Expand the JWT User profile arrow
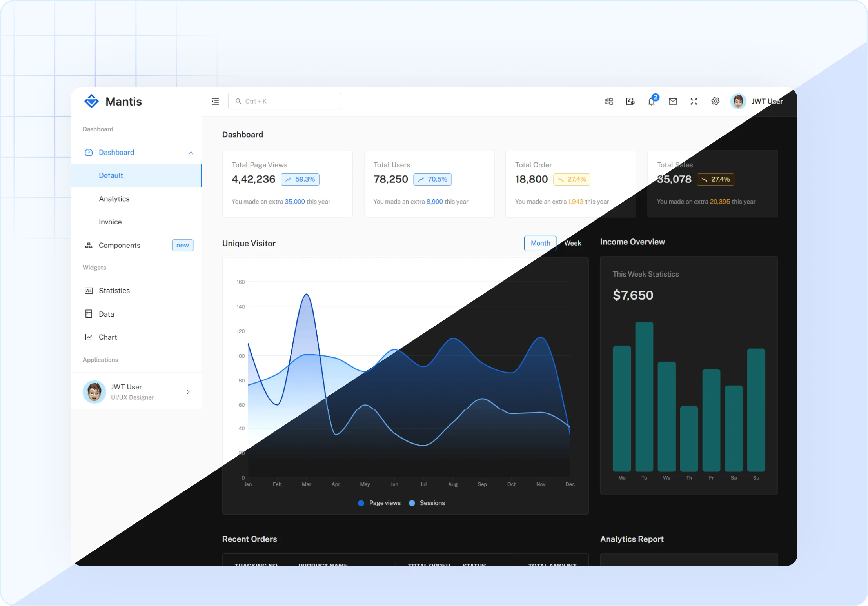Image resolution: width=868 pixels, height=606 pixels. (188, 392)
